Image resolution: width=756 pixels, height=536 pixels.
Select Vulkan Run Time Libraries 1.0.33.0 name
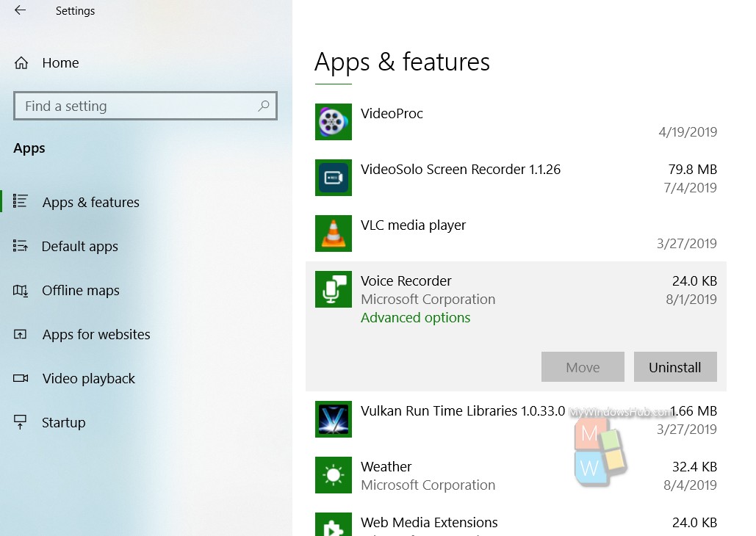(463, 411)
